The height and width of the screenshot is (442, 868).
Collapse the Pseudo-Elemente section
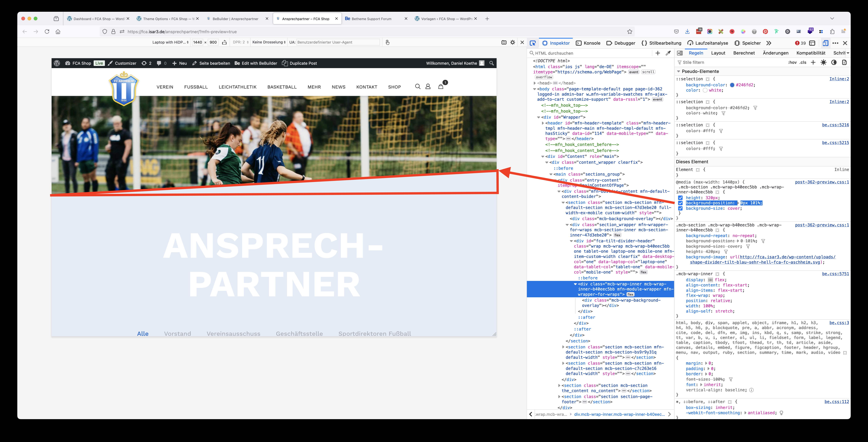(x=679, y=71)
